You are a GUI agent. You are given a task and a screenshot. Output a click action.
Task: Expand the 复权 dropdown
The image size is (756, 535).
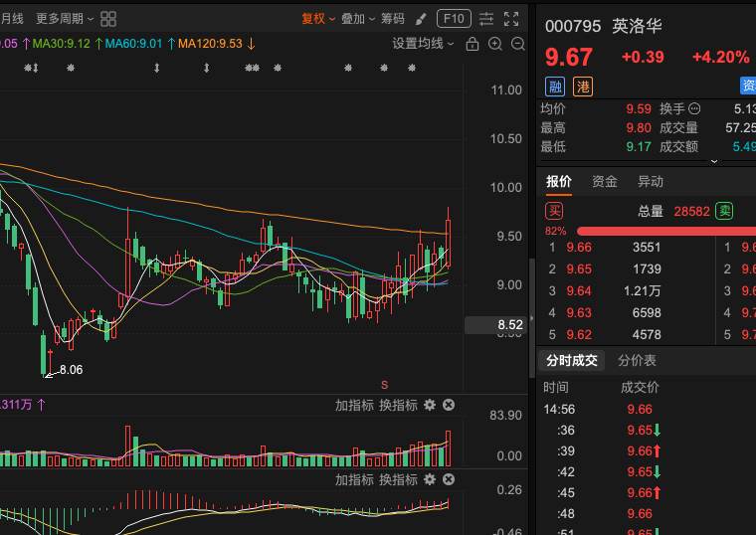tap(318, 19)
